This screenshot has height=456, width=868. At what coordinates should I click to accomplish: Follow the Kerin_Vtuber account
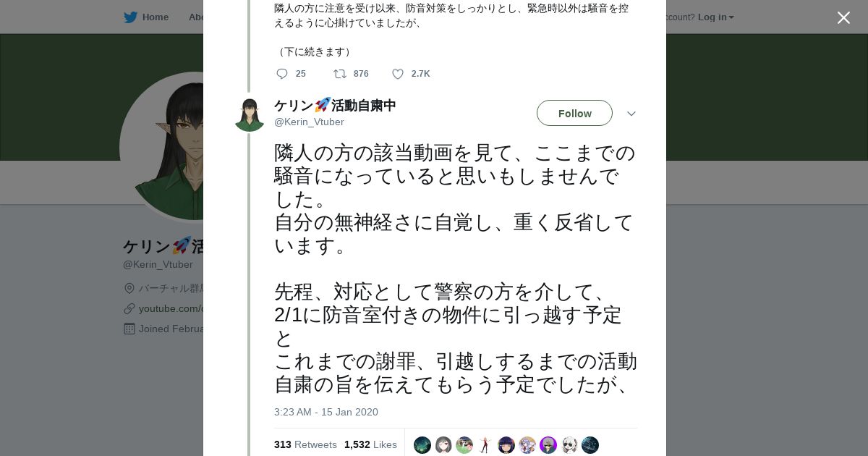(574, 113)
